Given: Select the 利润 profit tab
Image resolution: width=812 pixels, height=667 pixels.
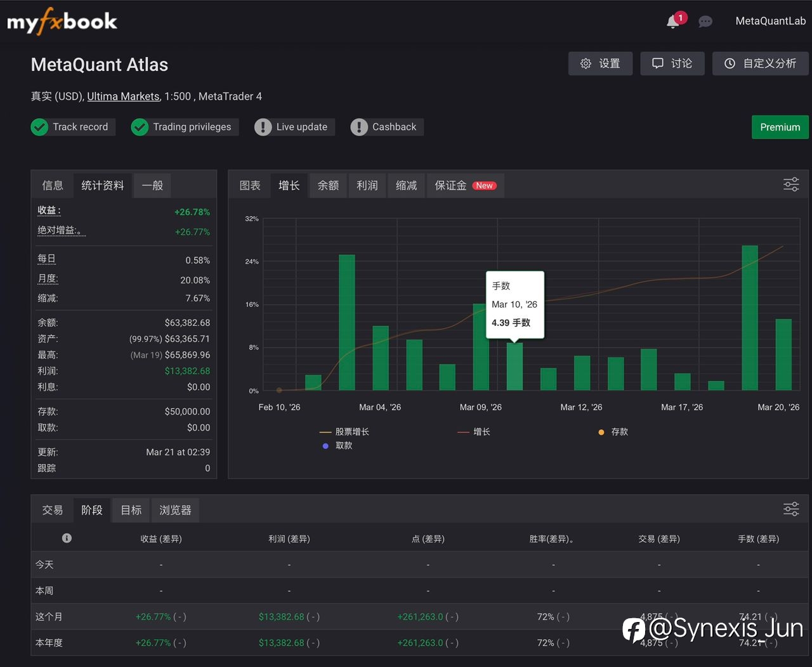Looking at the screenshot, I should [x=367, y=186].
